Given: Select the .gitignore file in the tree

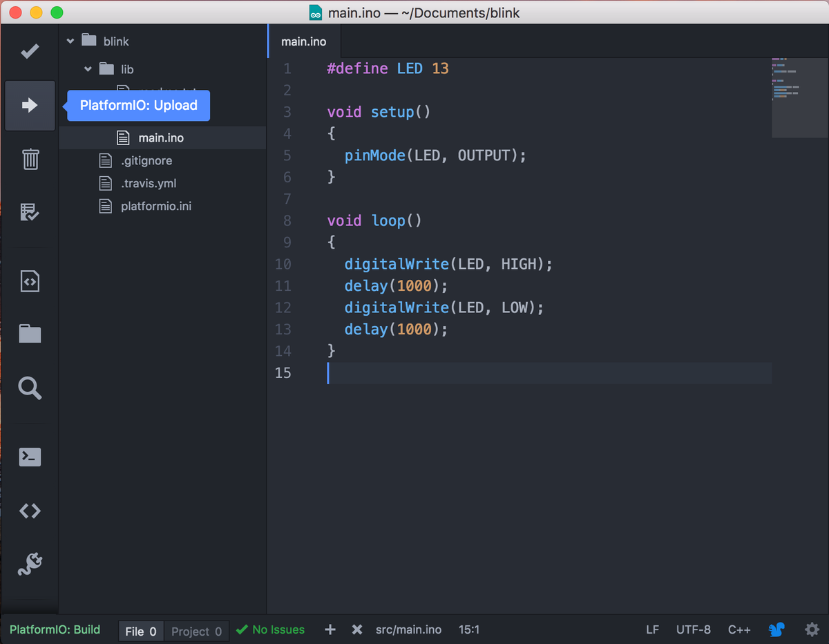Looking at the screenshot, I should 145,160.
